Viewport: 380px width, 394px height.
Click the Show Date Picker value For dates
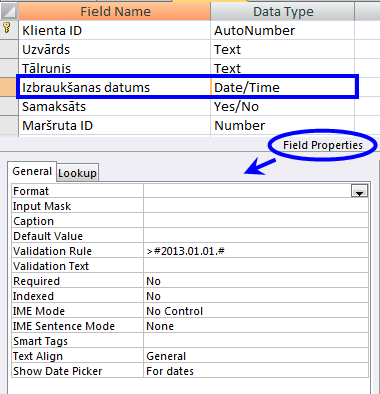(x=256, y=371)
